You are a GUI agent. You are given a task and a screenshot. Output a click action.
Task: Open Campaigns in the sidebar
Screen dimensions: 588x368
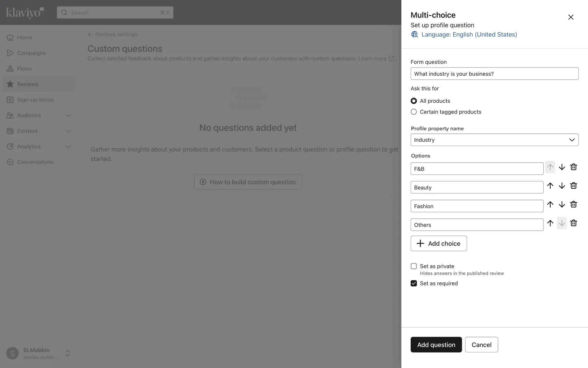(x=31, y=53)
